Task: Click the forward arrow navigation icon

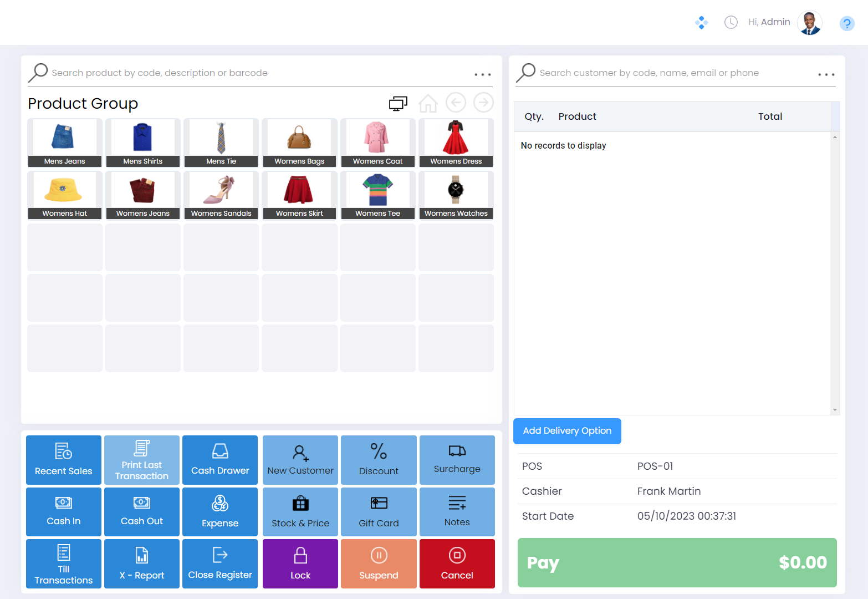Action: (x=483, y=103)
